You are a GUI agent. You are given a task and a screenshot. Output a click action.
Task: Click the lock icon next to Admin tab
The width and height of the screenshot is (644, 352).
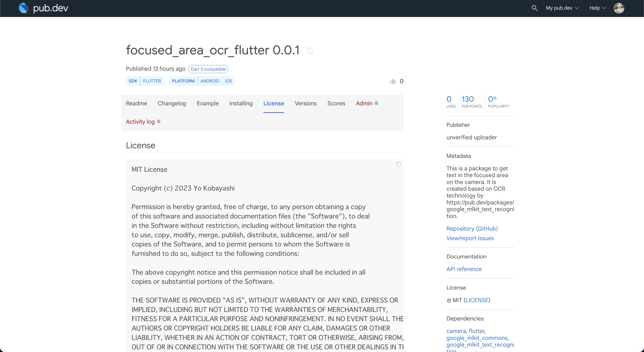[x=376, y=103]
